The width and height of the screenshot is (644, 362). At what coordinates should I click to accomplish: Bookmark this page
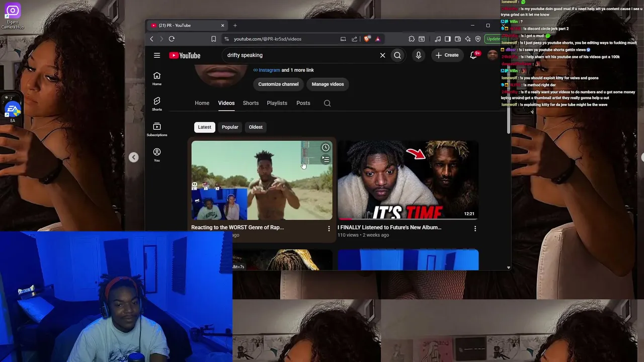tap(213, 39)
